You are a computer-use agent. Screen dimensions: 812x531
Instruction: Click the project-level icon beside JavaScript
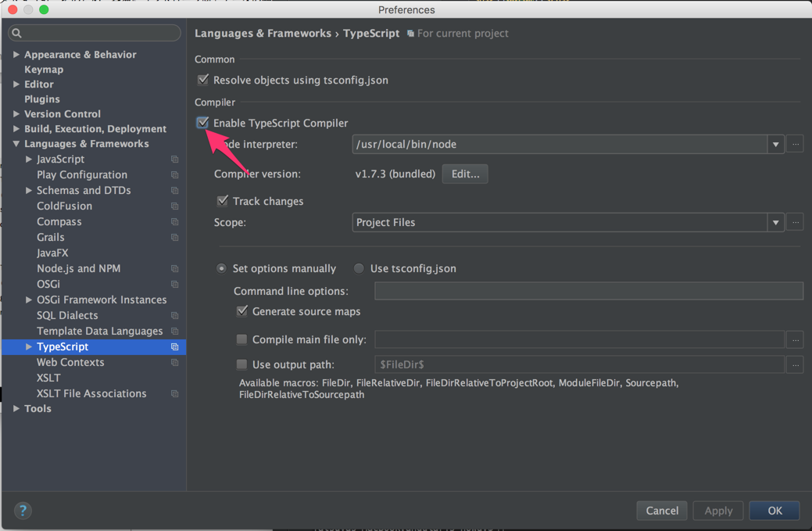point(174,160)
